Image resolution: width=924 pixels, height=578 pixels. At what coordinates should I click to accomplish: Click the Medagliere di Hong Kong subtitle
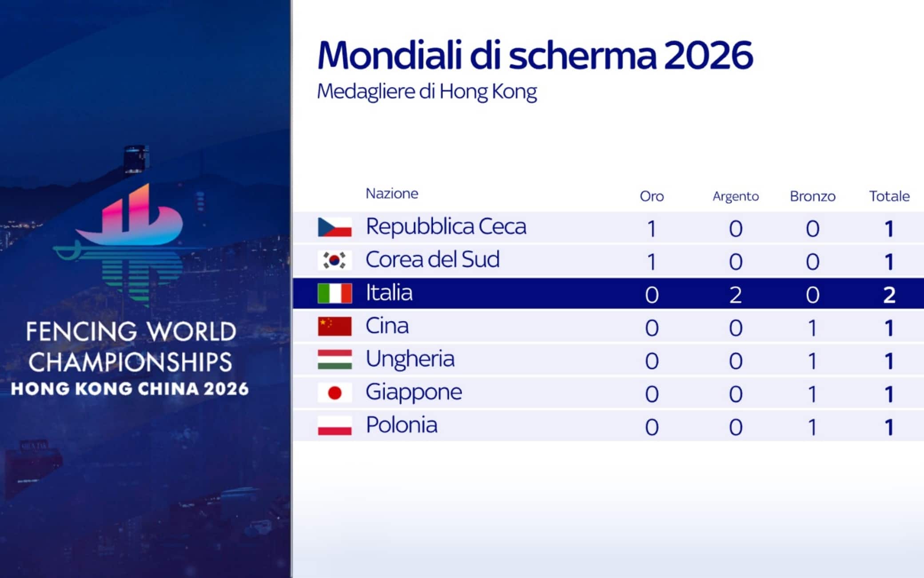click(427, 92)
